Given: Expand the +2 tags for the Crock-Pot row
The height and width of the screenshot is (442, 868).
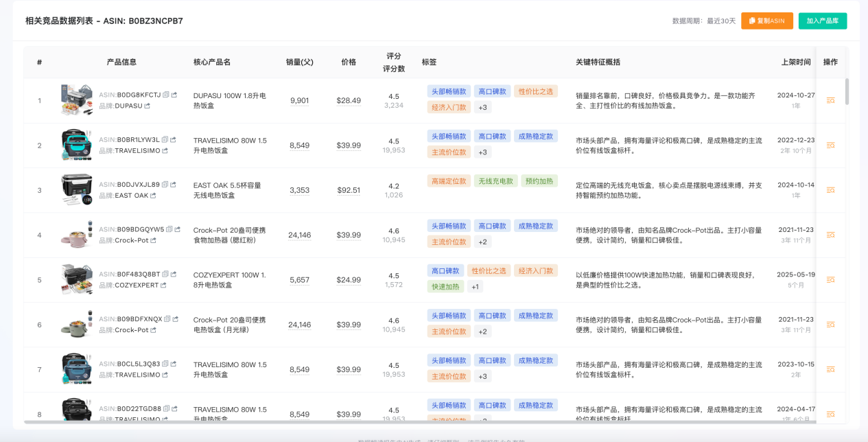Looking at the screenshot, I should point(482,241).
